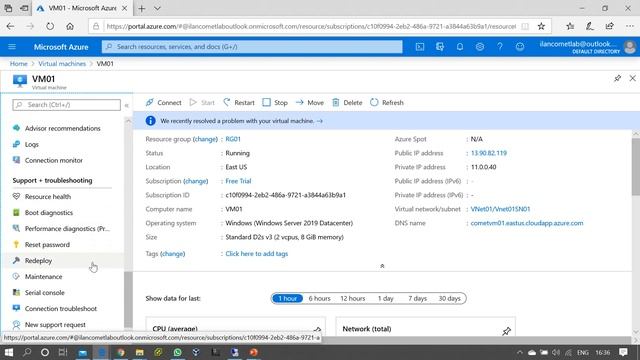Change tags link
The width and height of the screenshot is (640, 360).
[173, 253]
